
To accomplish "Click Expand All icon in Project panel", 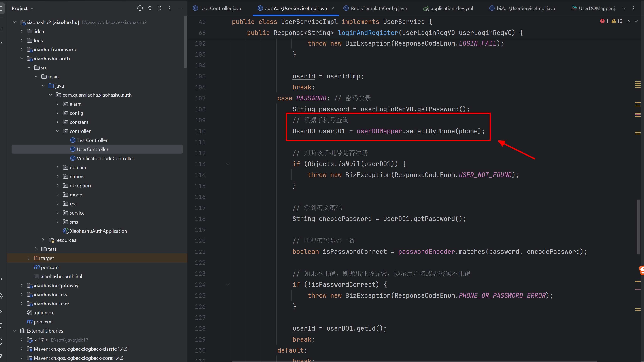I will pos(150,8).
